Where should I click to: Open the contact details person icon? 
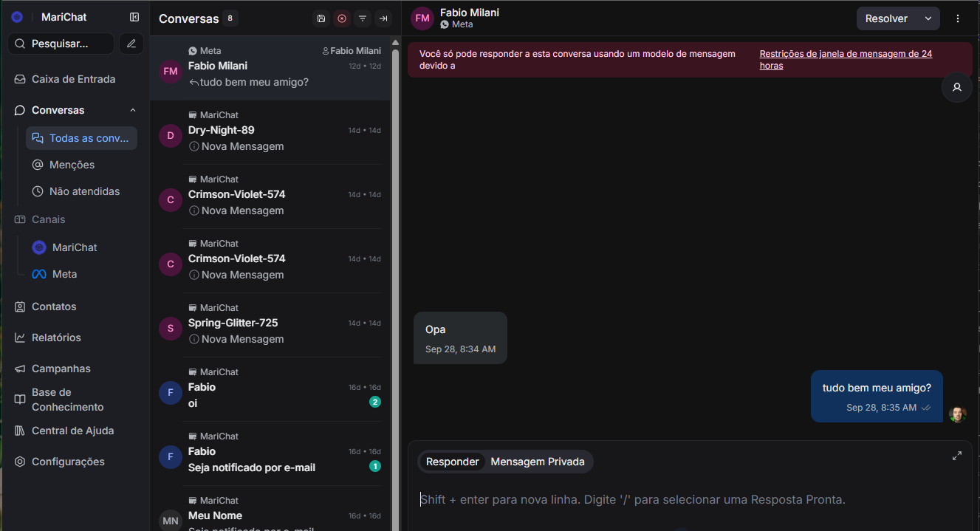point(957,87)
